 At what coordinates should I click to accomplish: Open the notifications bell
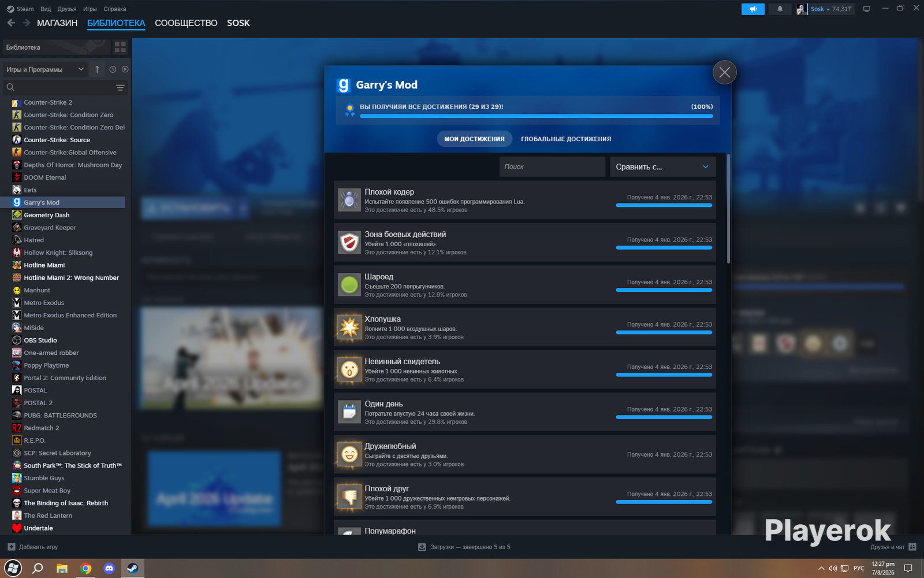(x=780, y=9)
